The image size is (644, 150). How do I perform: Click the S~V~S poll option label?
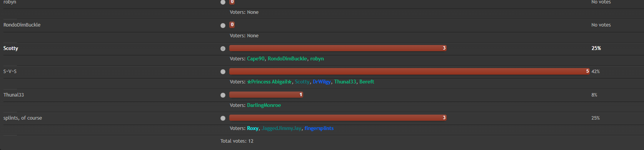(x=10, y=72)
